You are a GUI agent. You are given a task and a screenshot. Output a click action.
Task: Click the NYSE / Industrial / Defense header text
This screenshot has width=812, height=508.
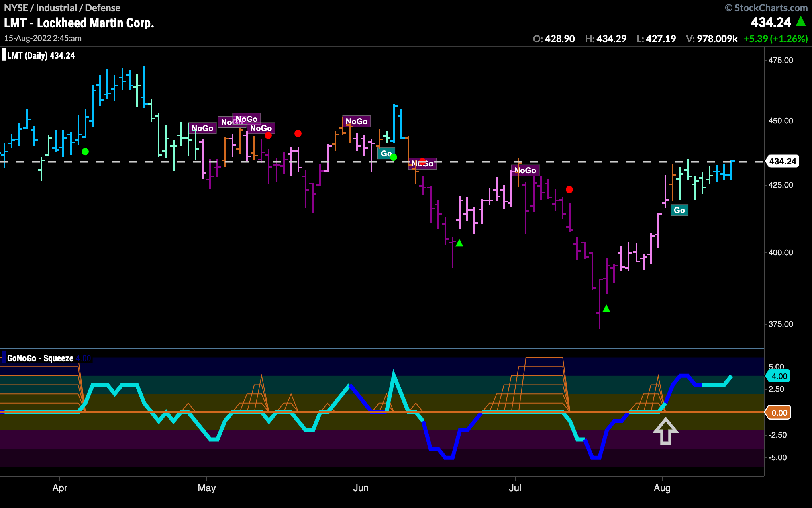tap(62, 8)
